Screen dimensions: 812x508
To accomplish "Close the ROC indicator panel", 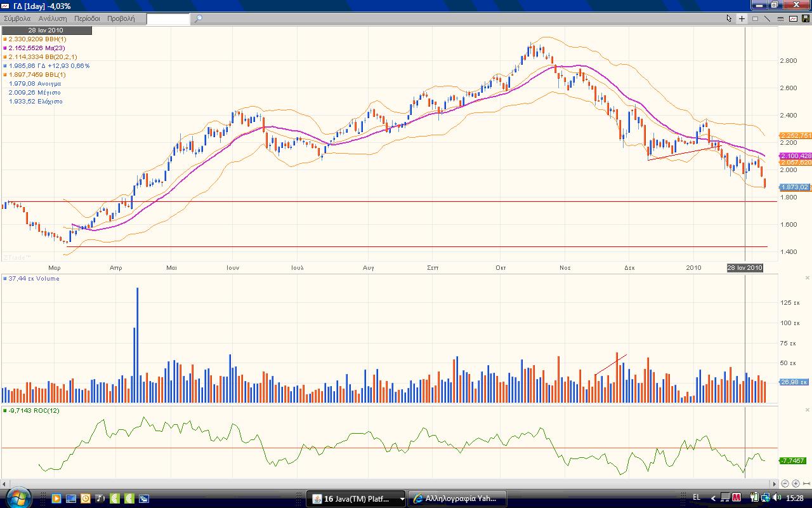I will 808,411.
